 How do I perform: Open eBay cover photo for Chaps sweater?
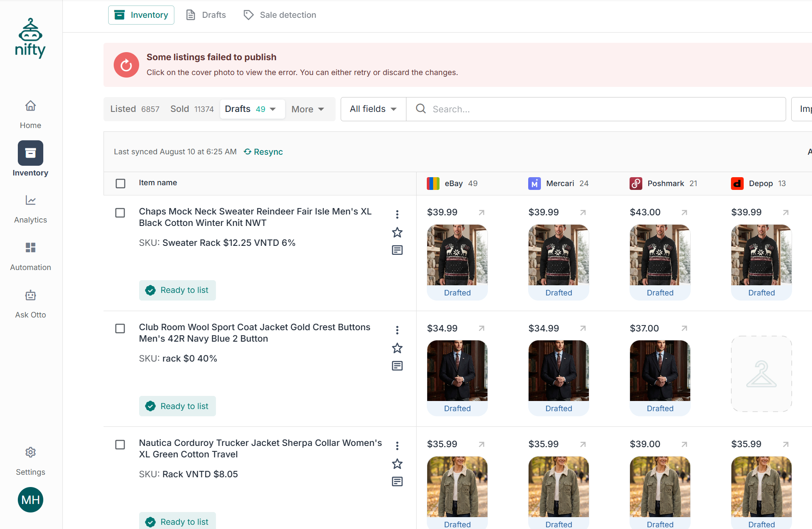[457, 255]
